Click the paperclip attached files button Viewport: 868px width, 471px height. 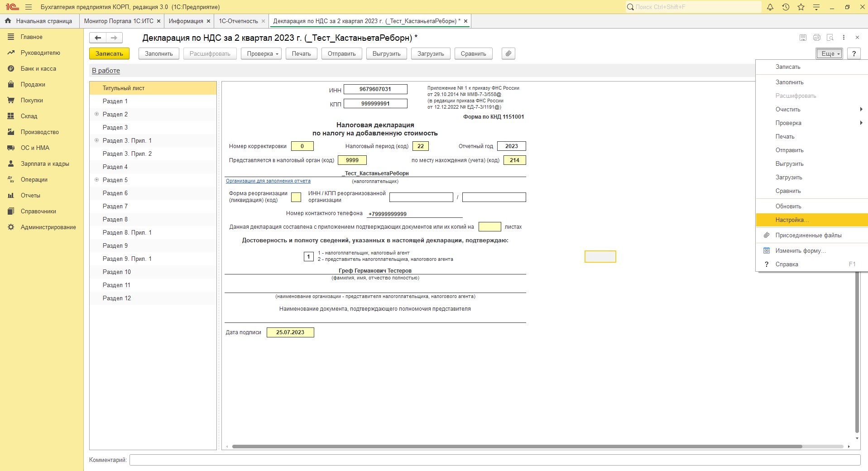pos(508,53)
